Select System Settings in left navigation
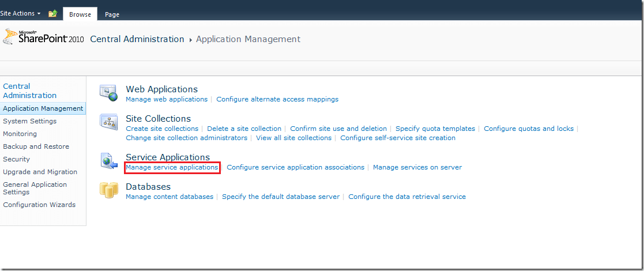This screenshot has height=271, width=644. 29,121
